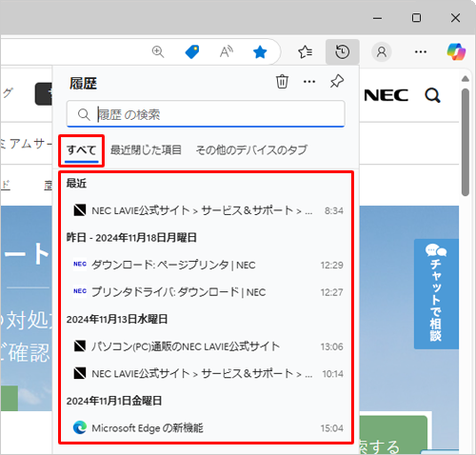Image resolution: width=476 pixels, height=455 pixels.
Task: Click the NEC logo on the webpage
Action: coord(387,95)
